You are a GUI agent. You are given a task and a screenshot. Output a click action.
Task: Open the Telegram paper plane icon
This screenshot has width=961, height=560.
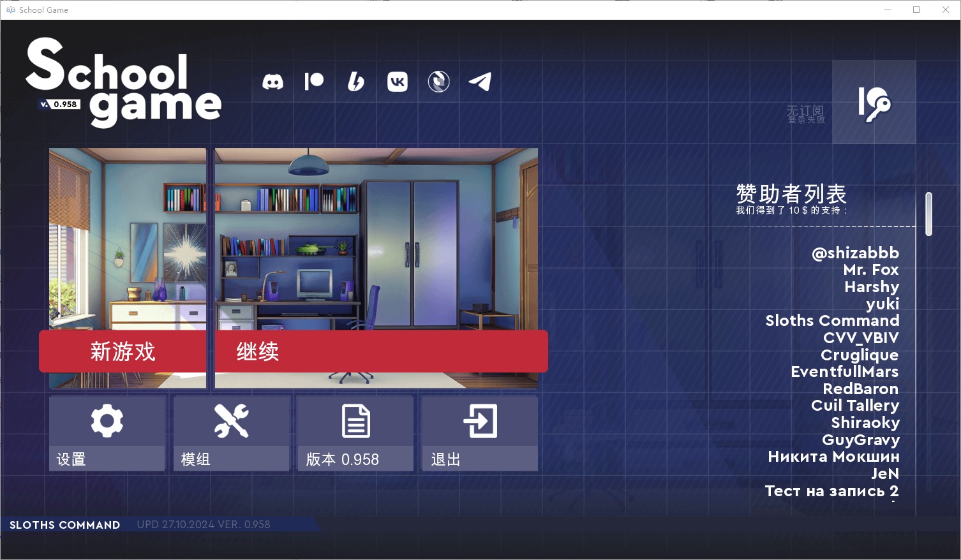click(480, 82)
